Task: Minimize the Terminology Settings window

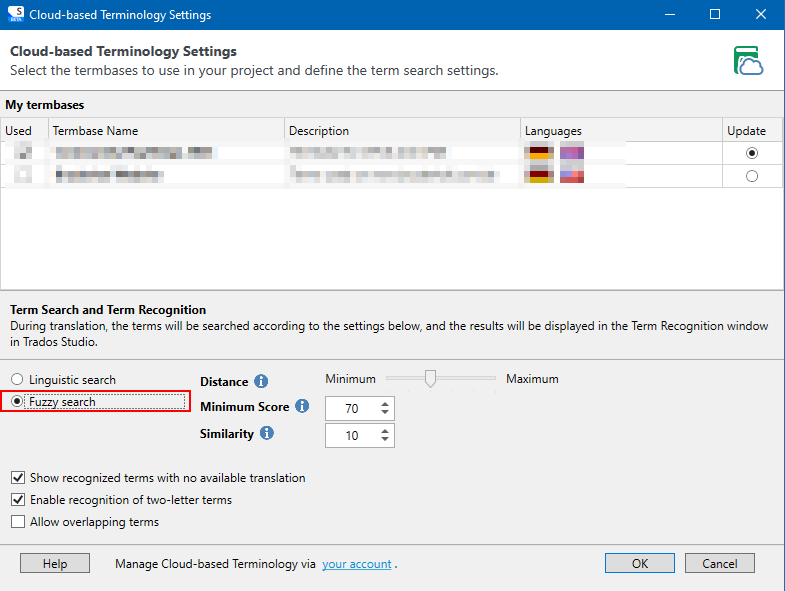Action: click(x=670, y=15)
